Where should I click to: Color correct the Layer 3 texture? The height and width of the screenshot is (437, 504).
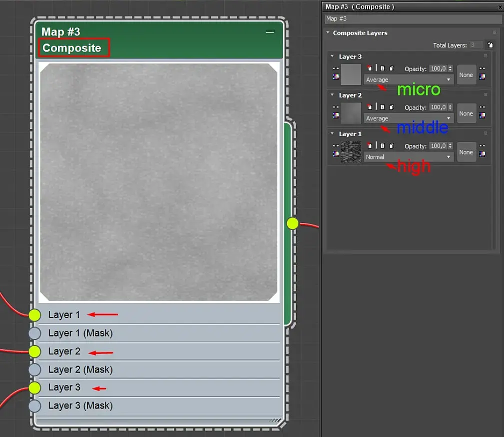click(x=336, y=76)
